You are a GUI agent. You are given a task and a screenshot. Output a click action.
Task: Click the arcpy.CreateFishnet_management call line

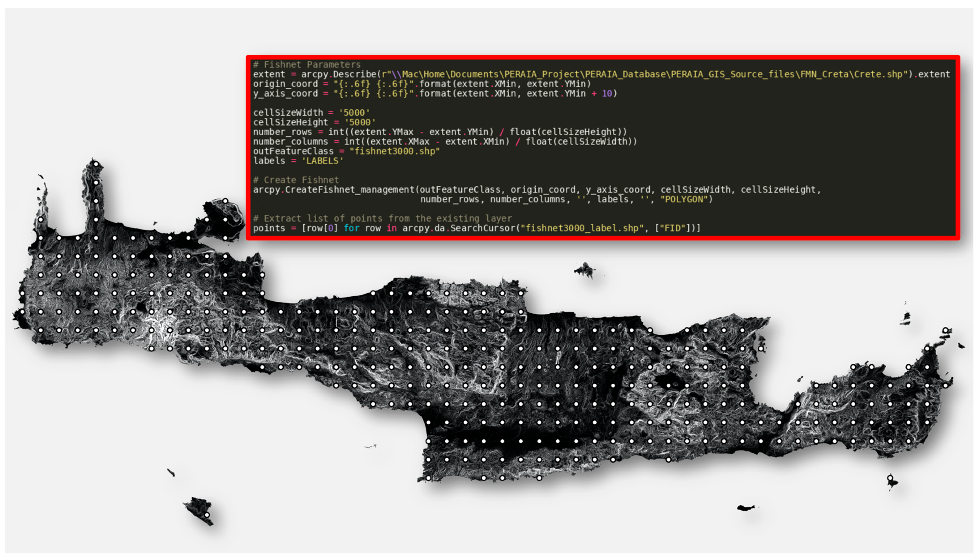click(537, 190)
